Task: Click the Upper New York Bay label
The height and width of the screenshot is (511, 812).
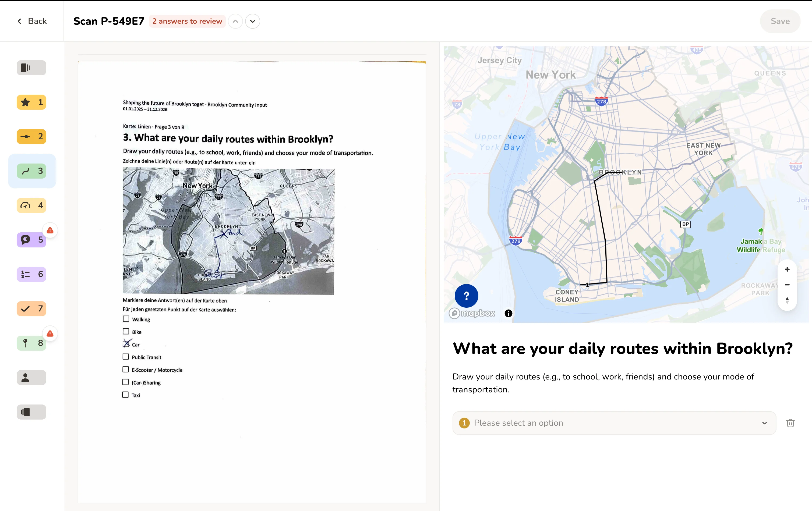Action: [499, 141]
